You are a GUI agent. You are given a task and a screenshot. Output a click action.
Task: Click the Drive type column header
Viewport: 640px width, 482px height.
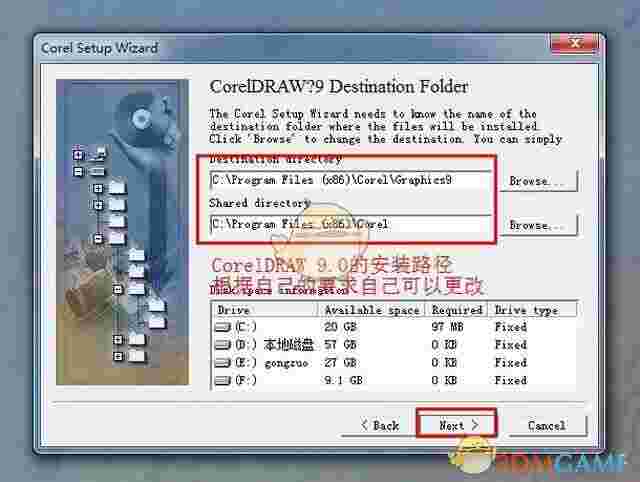point(532,310)
